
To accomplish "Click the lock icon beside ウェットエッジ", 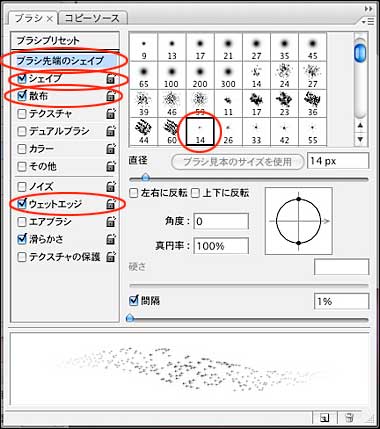I will tap(111, 204).
